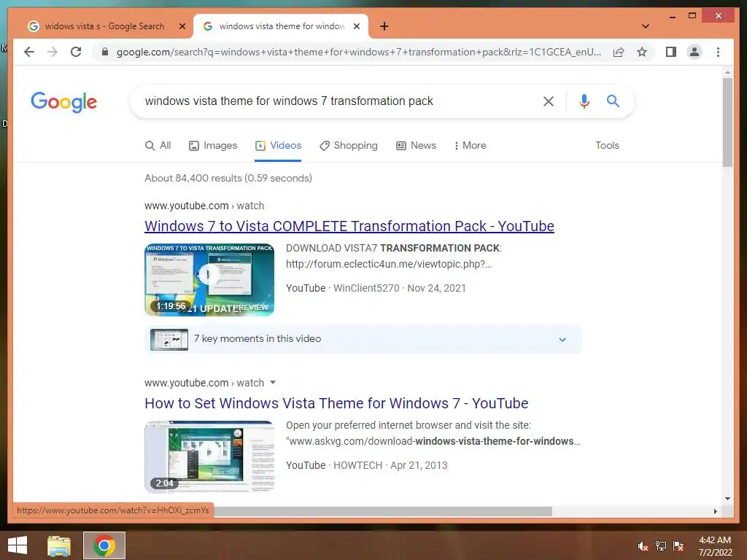
Task: Open a new tab with plus button
Action: pos(384,26)
